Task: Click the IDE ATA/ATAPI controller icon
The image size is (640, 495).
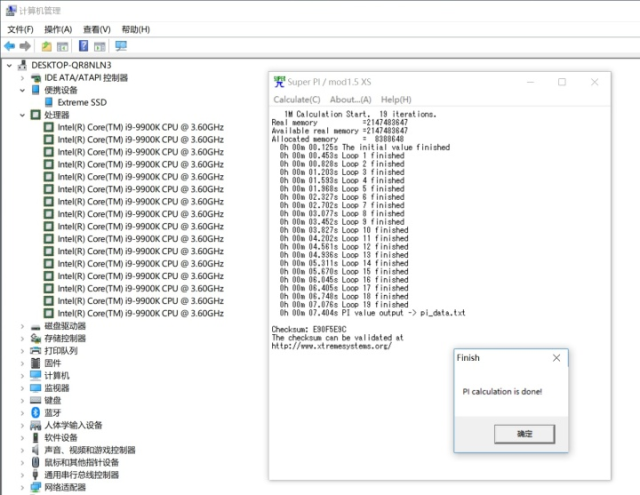Action: point(36,78)
